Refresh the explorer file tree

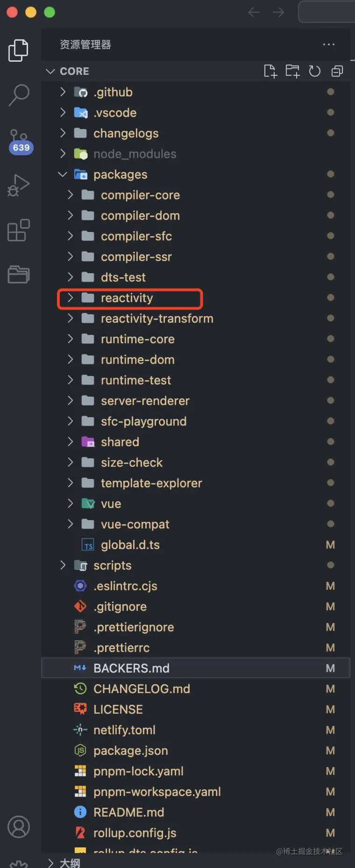(315, 71)
